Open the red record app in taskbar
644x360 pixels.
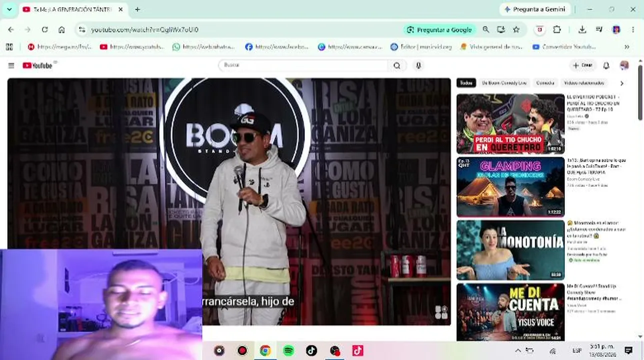pyautogui.click(x=242, y=350)
